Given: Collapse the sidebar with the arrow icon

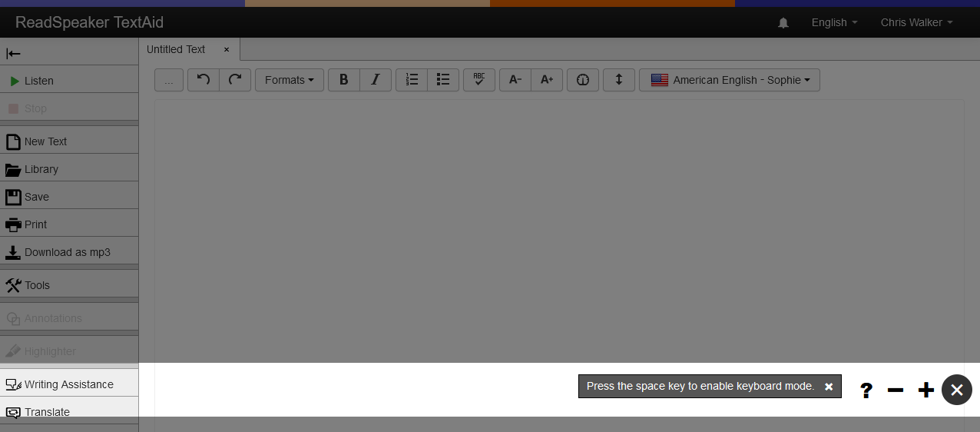Looking at the screenshot, I should pos(13,53).
